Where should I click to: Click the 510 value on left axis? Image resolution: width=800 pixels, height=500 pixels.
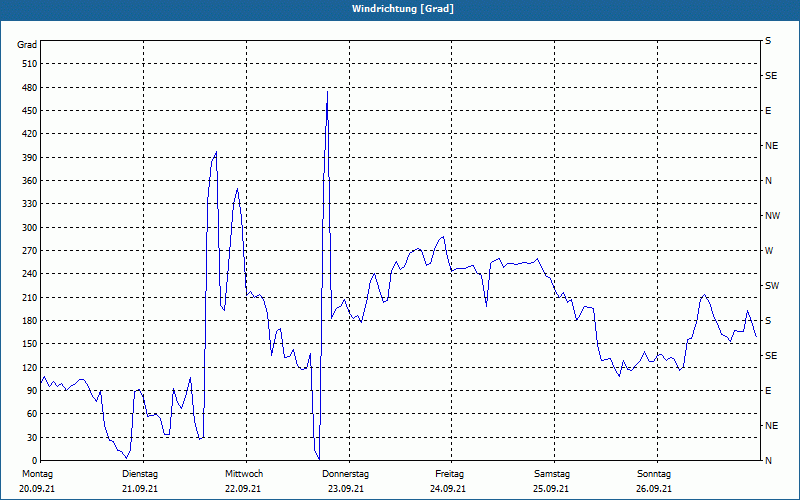30,64
